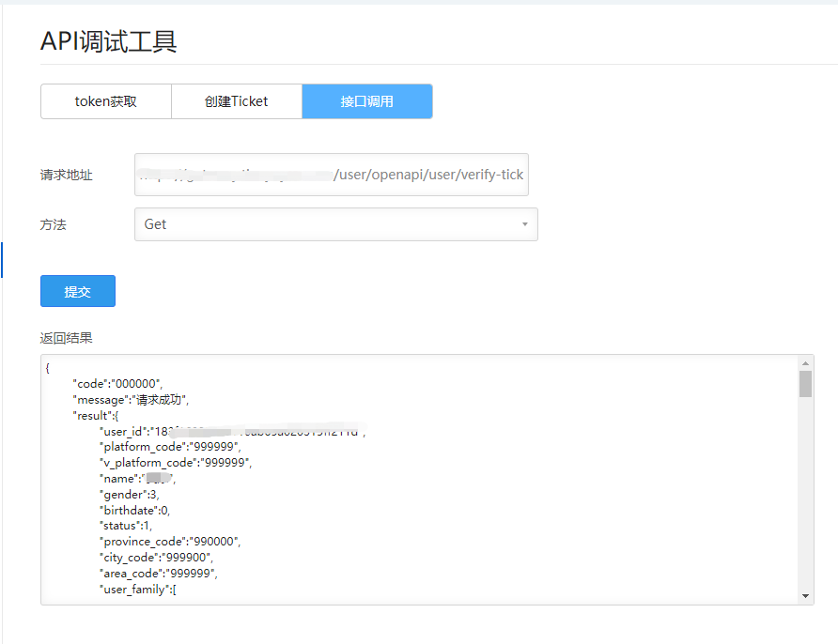Image resolution: width=838 pixels, height=644 pixels.
Task: Open the 创建Ticket tab
Action: (236, 101)
